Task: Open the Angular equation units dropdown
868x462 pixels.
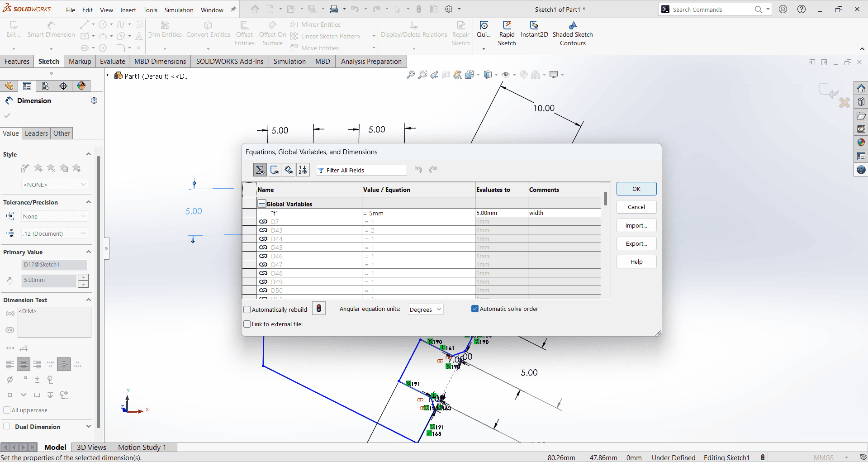Action: click(425, 310)
